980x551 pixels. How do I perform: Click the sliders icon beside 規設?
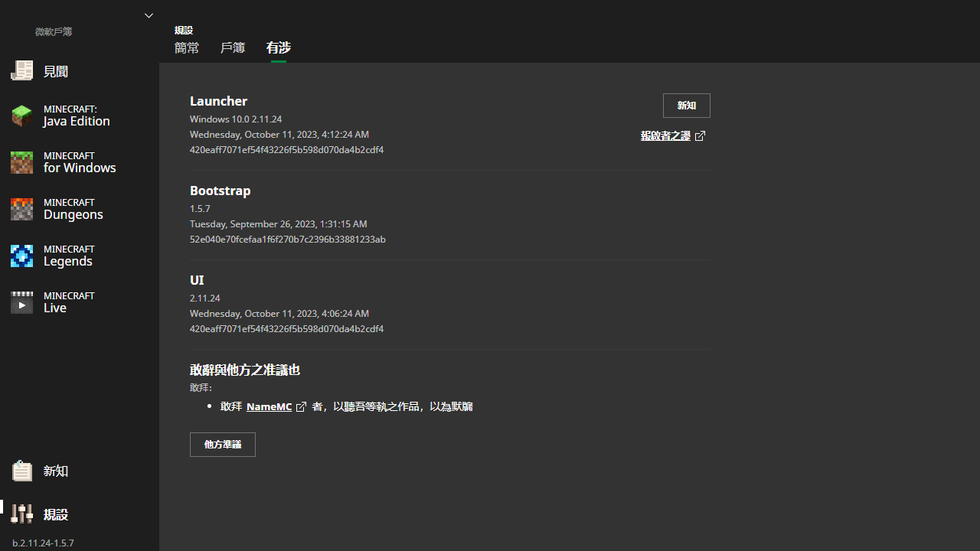point(21,514)
